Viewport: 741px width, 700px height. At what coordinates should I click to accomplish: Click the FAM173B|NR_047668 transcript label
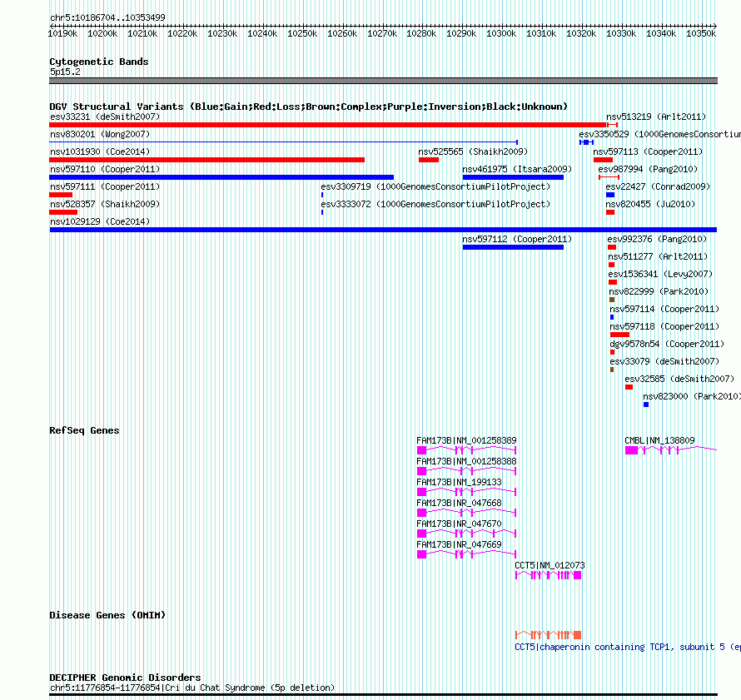(x=459, y=503)
